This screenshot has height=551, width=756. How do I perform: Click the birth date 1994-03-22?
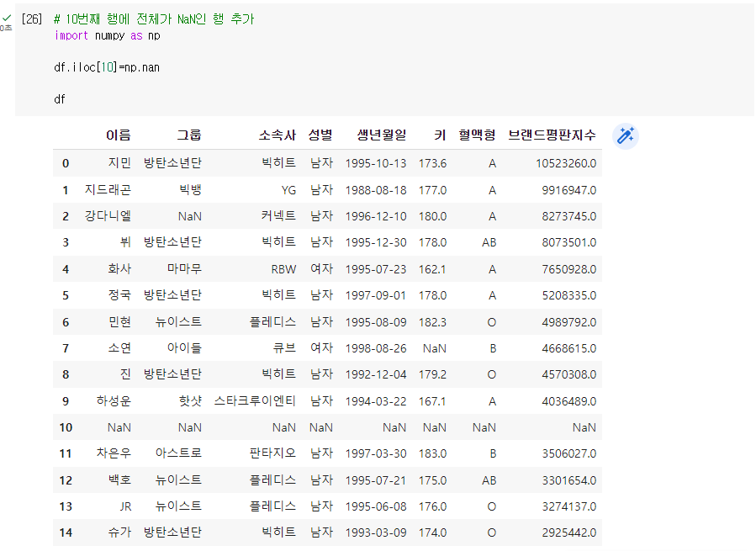pyautogui.click(x=376, y=401)
